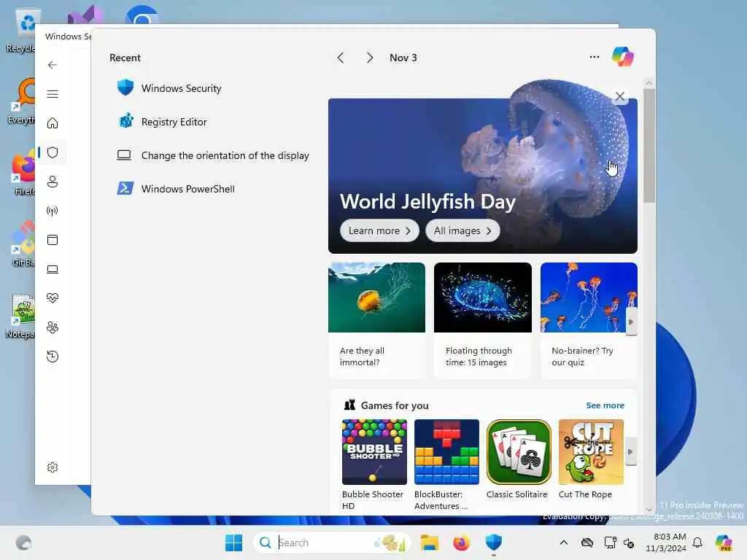This screenshot has width=747, height=560.
Task: Click the taskbar Search input field
Action: [332, 542]
